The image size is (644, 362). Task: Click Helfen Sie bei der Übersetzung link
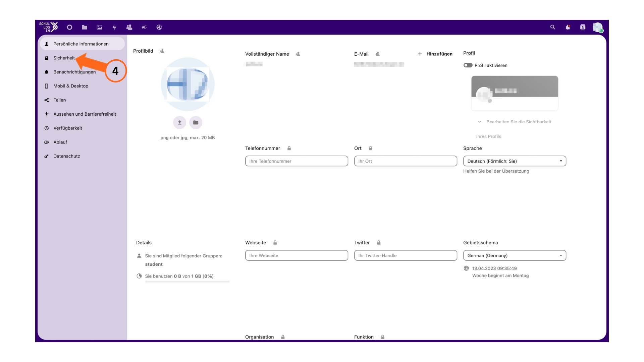[496, 171]
